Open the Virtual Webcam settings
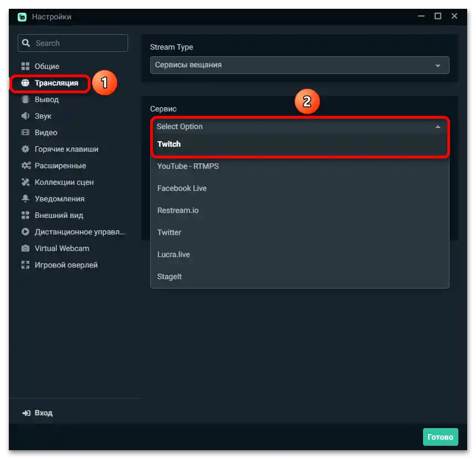The width and height of the screenshot is (476, 459). [x=62, y=248]
